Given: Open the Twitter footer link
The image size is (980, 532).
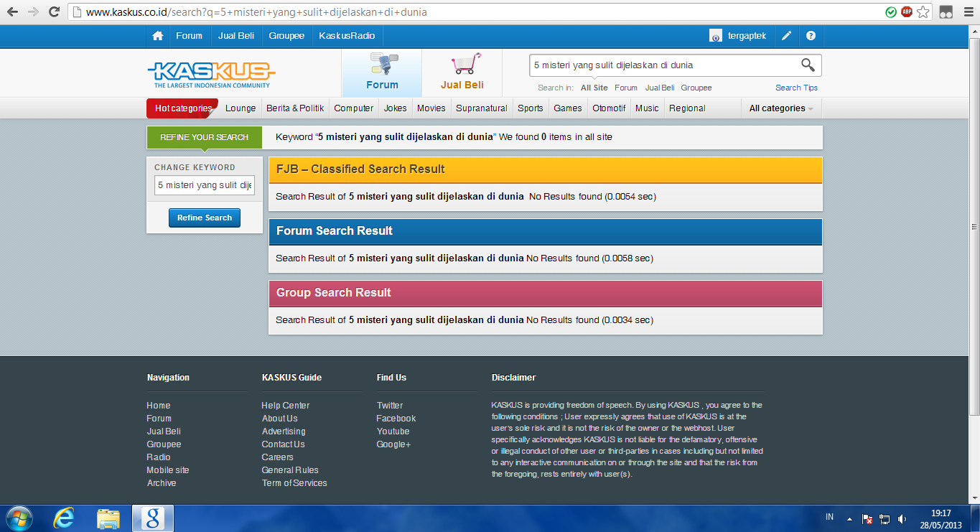Looking at the screenshot, I should click(x=390, y=406).
